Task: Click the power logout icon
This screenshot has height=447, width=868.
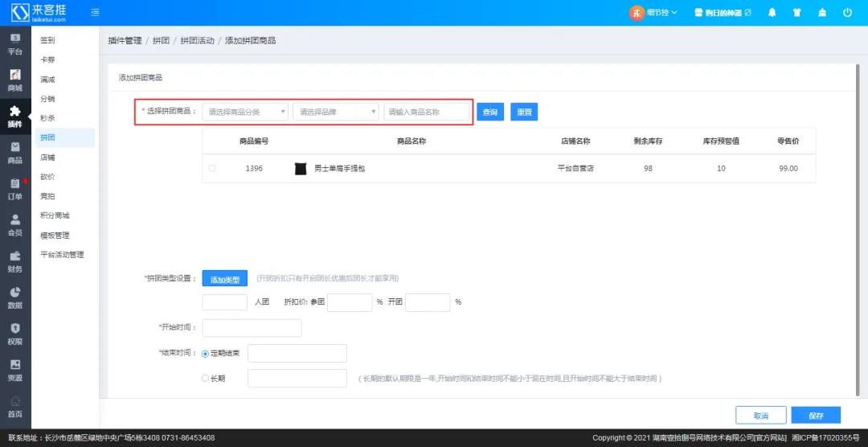Action: (848, 12)
